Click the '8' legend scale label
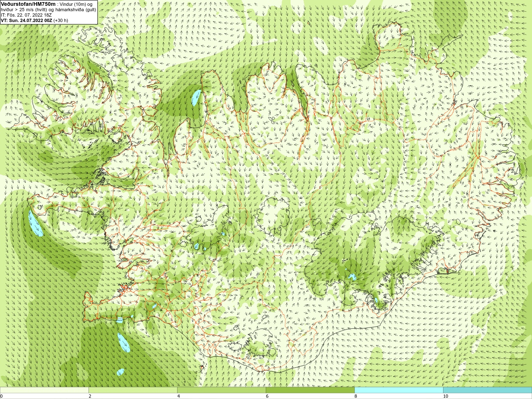 point(355,396)
